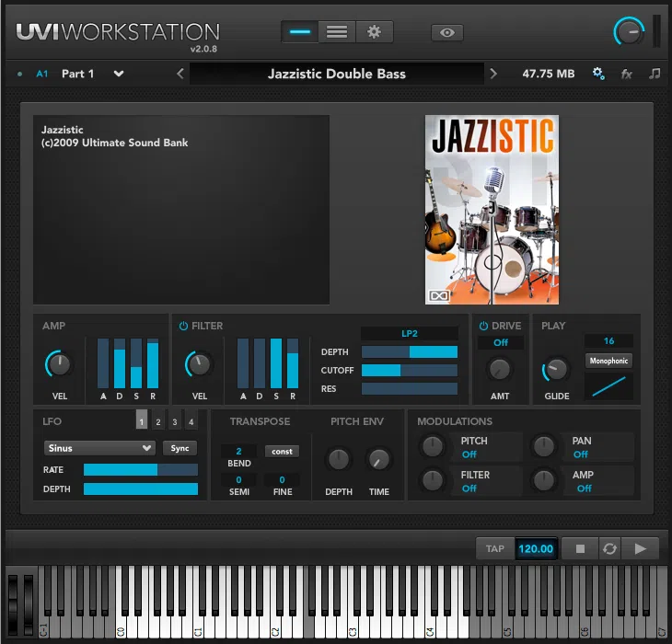Adjust the PITCH ENV DEPTH knob
The width and height of the screenshot is (672, 644).
coord(339,459)
